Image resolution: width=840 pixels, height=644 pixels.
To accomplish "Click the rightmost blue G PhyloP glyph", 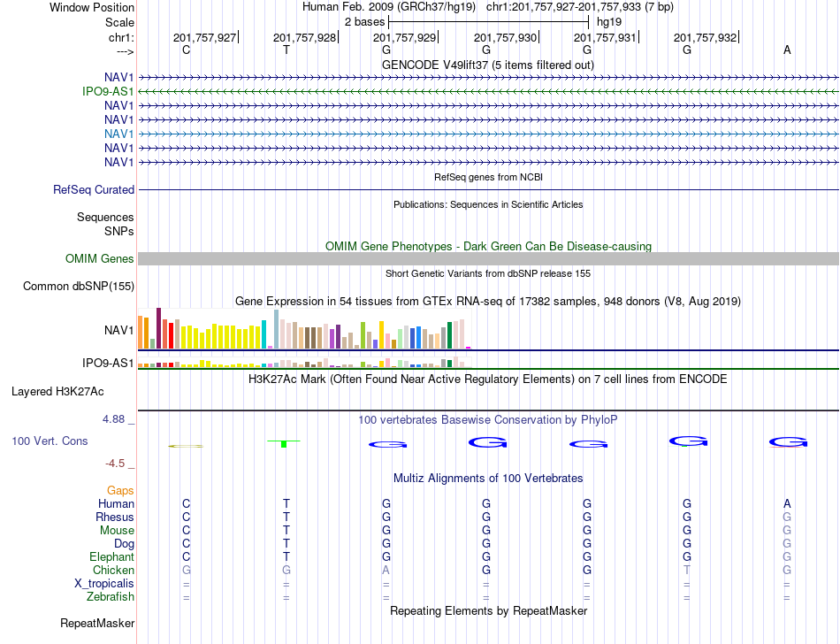I will pos(788,442).
